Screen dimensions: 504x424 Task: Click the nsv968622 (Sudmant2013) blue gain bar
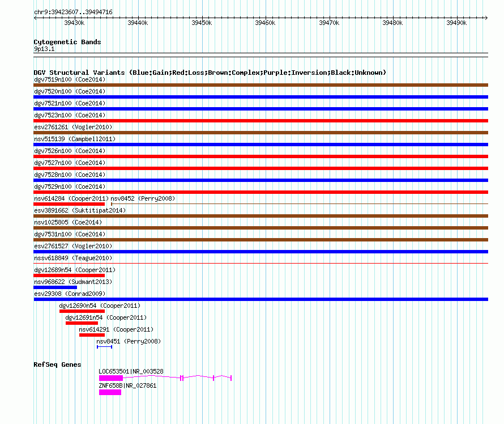point(55,287)
